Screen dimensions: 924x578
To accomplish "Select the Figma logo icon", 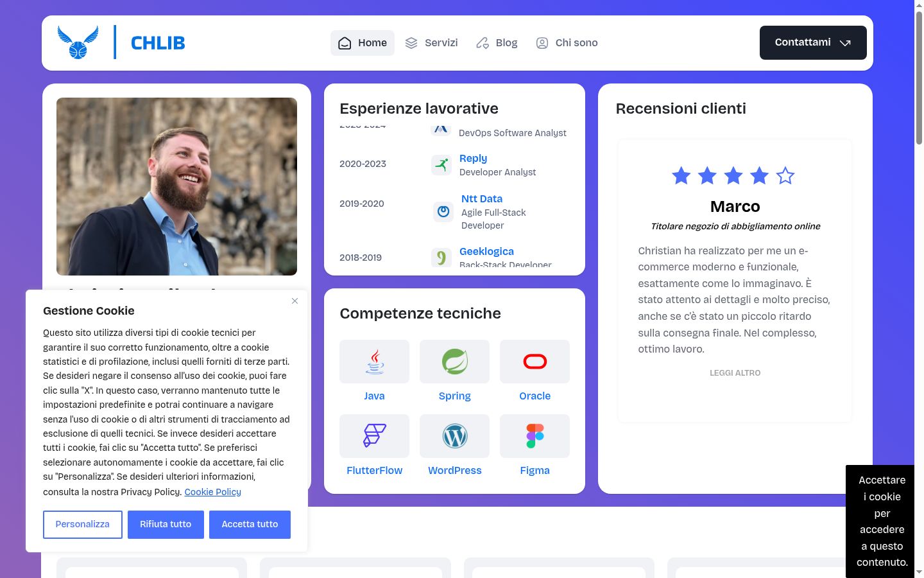I will point(535,436).
